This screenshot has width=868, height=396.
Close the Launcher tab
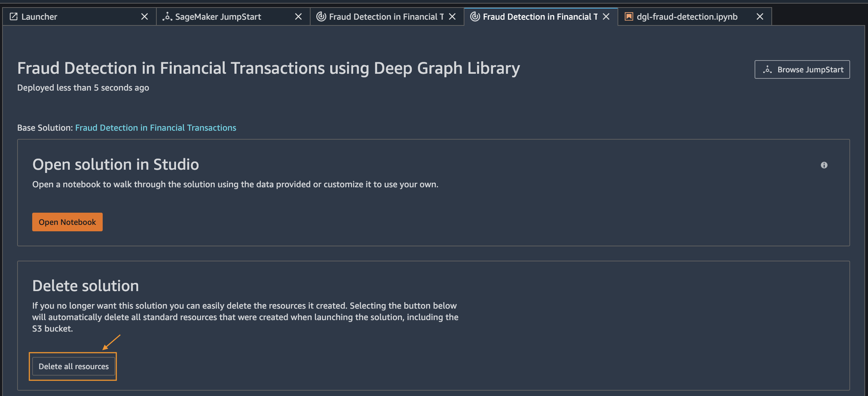click(145, 16)
